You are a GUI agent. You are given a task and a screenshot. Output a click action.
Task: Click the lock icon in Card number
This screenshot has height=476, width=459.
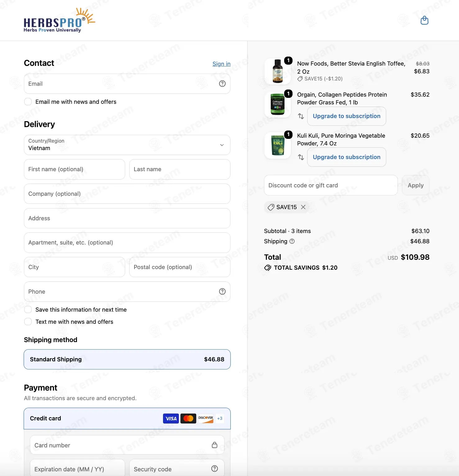[215, 445]
